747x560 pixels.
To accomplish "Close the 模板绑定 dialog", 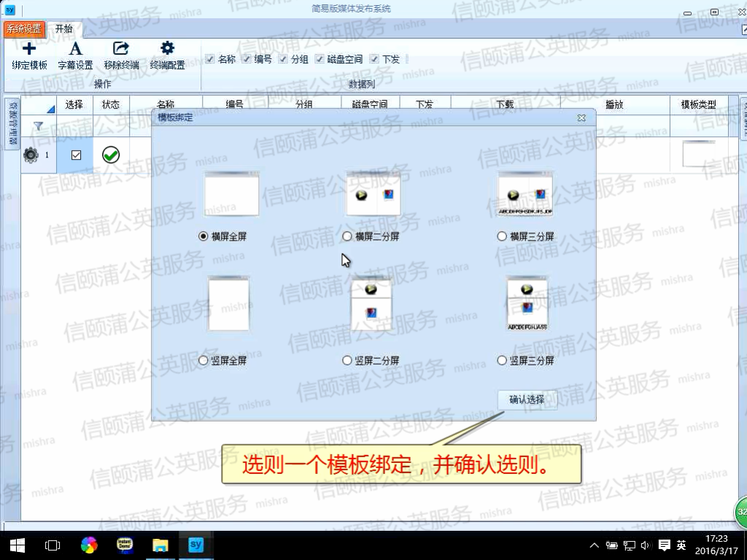I will coord(581,117).
